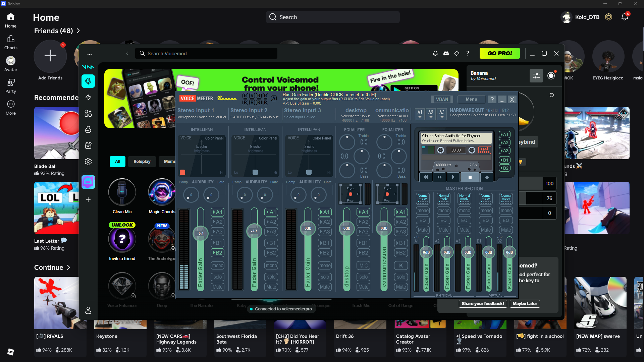Toggle A1 routing on Stereo Input 1
This screenshot has height=362, width=644.
[217, 212]
